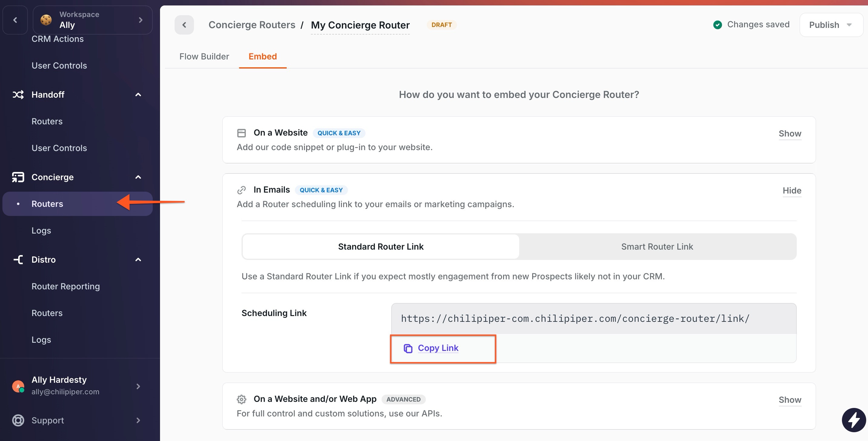Screen dimensions: 868x441
Task: Select the Smart Router Link option
Action: point(657,247)
